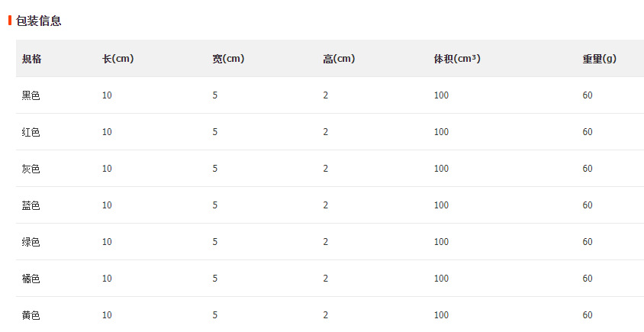Select the 绿色 row label
644x332 pixels.
(x=31, y=242)
